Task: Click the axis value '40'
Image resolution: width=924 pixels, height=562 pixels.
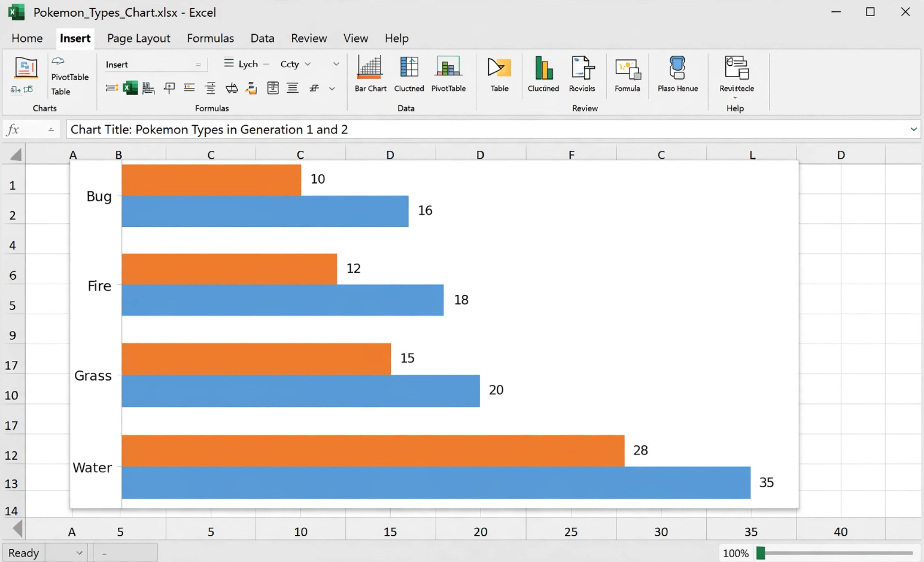Action: pos(841,531)
